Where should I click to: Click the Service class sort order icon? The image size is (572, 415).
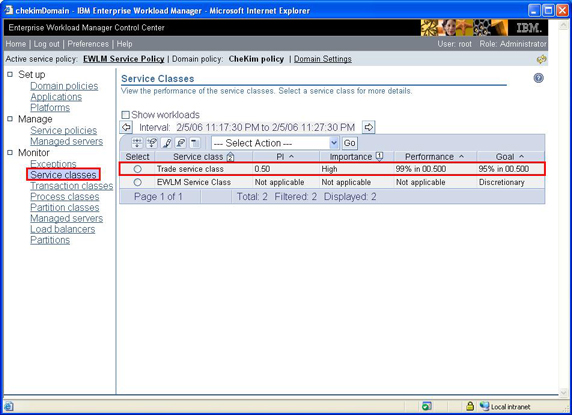tap(230, 157)
